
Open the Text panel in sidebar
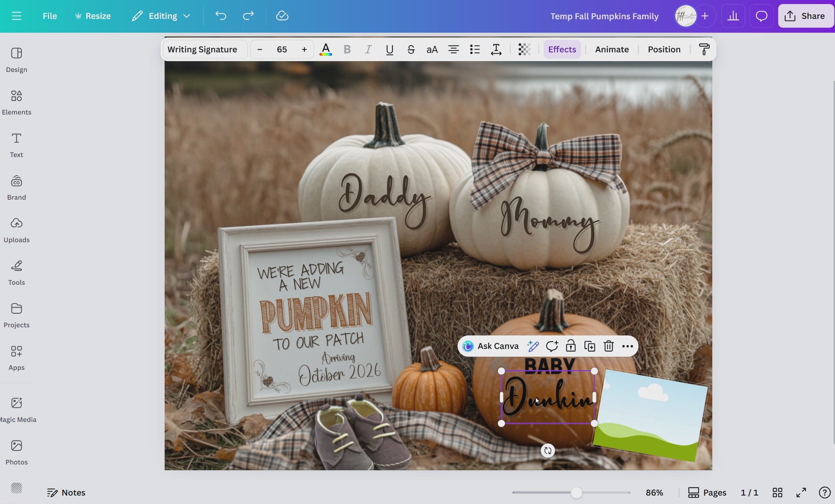(17, 145)
